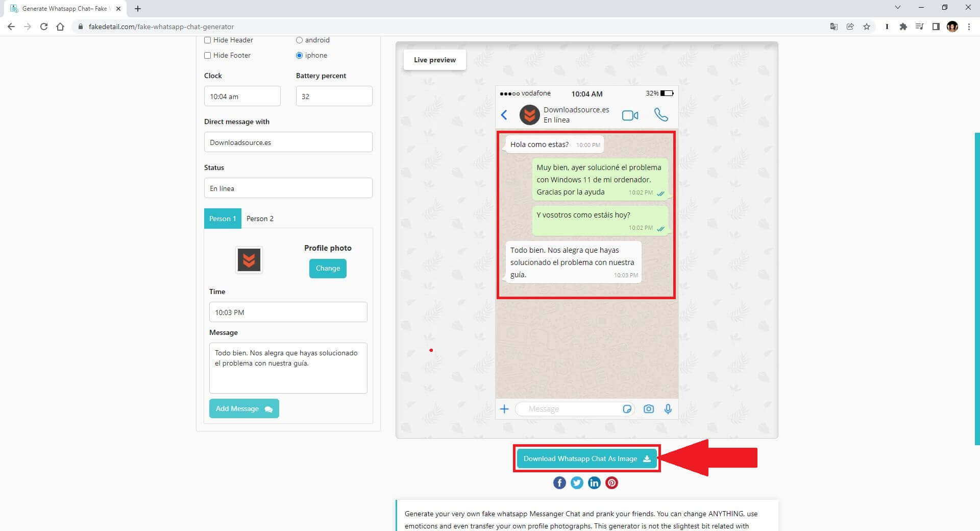This screenshot has height=531, width=980.
Task: Click the Live preview label button
Action: [x=435, y=60]
